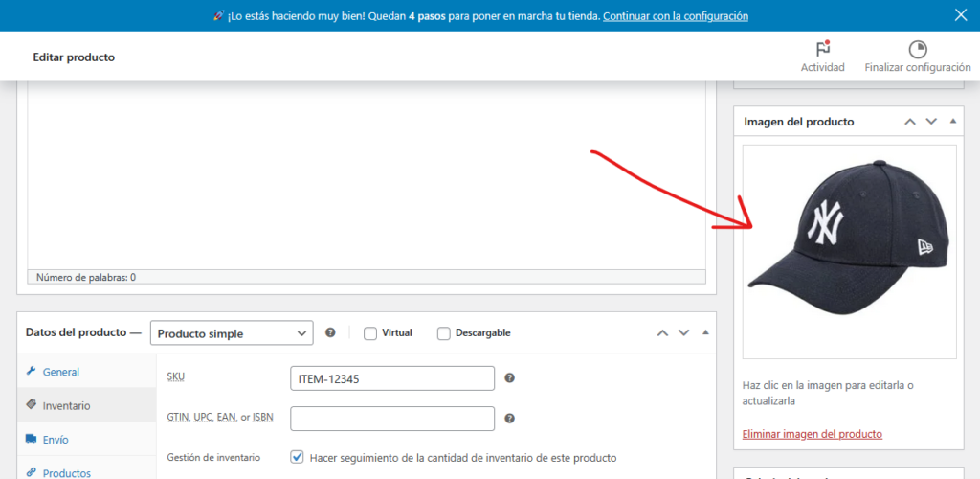Image resolution: width=980 pixels, height=479 pixels.
Task: Click Eliminar imagen del producto link
Action: tap(812, 434)
